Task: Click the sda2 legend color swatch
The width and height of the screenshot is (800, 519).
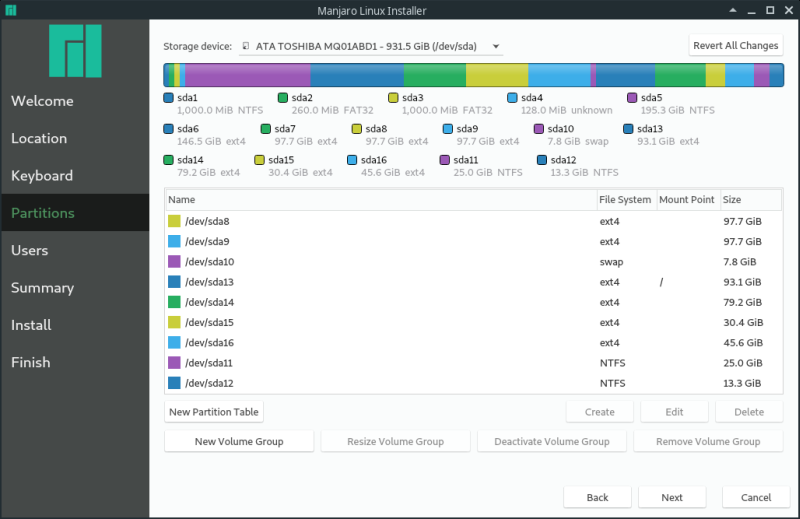Action: point(283,97)
